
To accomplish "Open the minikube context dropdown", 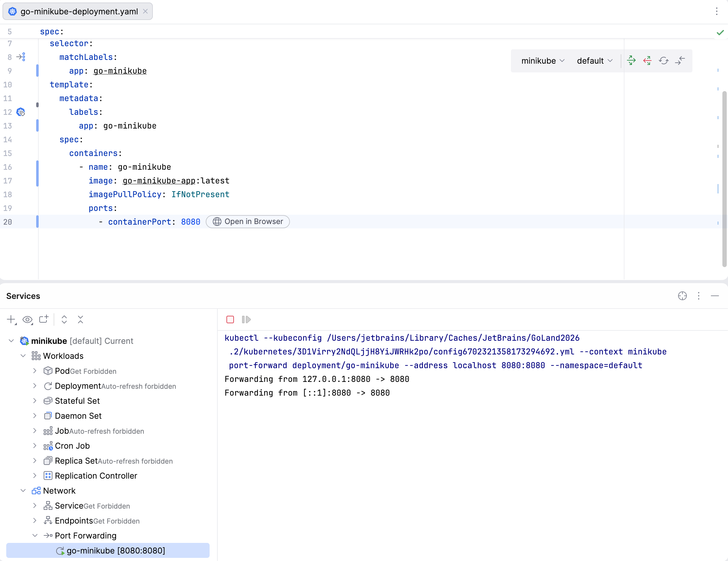I will coord(543,61).
